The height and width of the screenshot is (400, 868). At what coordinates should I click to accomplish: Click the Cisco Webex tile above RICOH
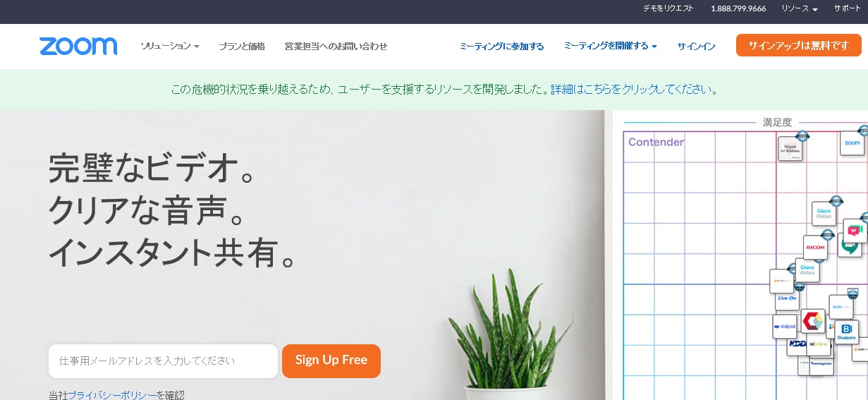click(824, 213)
